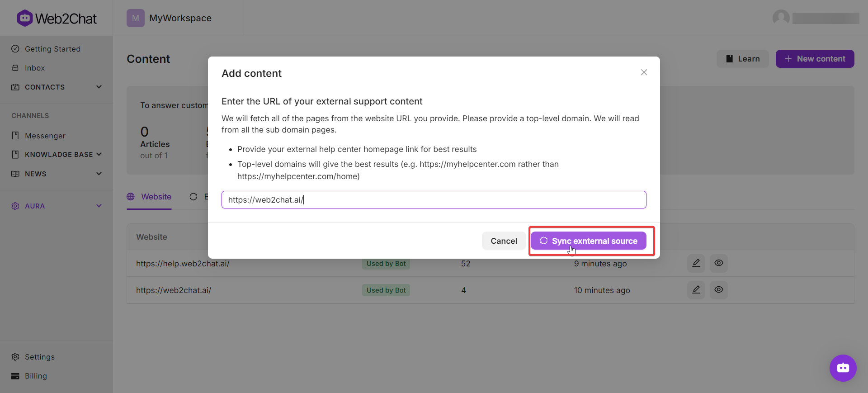This screenshot has height=393, width=868.
Task: Click the 9 minutes ago timestamp
Action: (x=600, y=264)
